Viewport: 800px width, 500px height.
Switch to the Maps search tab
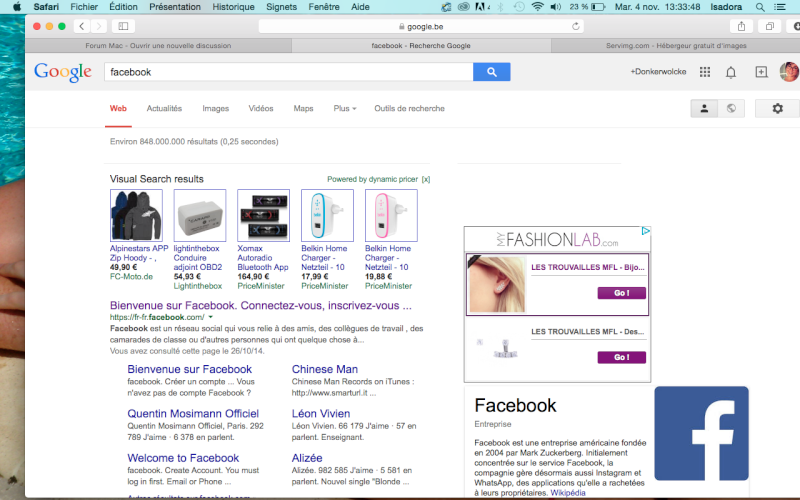pos(303,108)
